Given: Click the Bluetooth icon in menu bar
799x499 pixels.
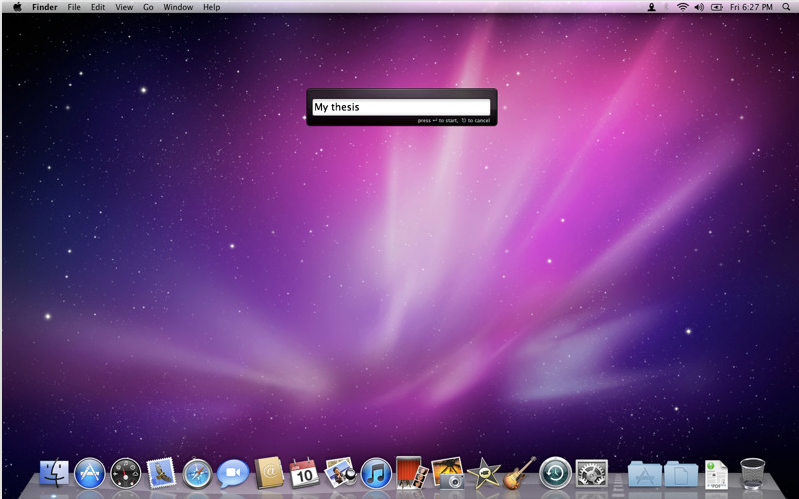Looking at the screenshot, I should point(666,7).
